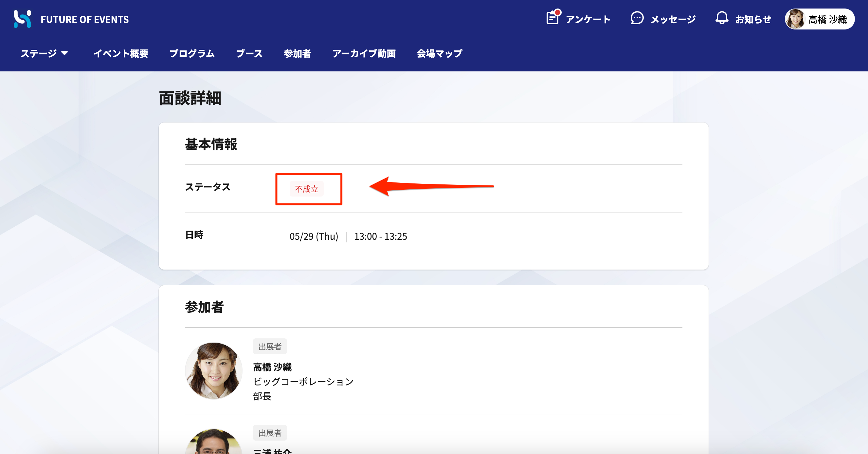Screen dimensions: 868x454
Task: Click the 参加者 section heading
Action: [x=204, y=307]
